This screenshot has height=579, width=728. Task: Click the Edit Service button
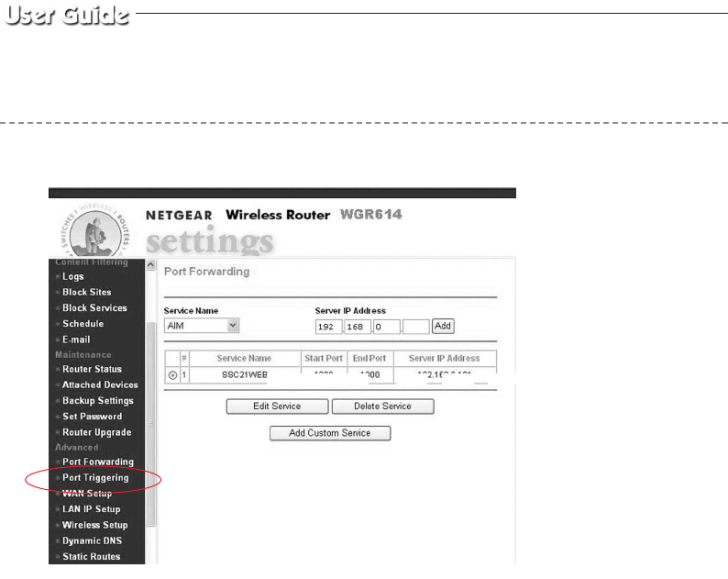(x=277, y=406)
